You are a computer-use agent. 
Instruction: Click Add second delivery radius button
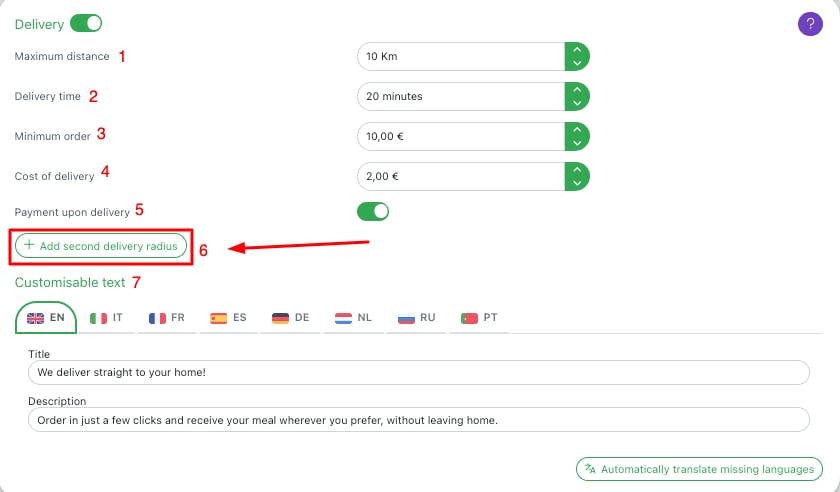[x=101, y=246]
